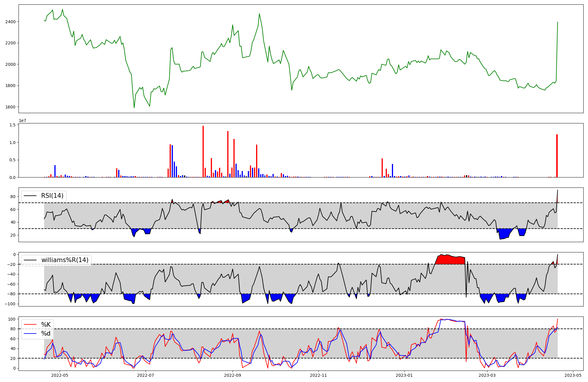Image resolution: width=588 pixels, height=382 pixels.
Task: Click the 1600 price axis label
Action: (x=10, y=107)
